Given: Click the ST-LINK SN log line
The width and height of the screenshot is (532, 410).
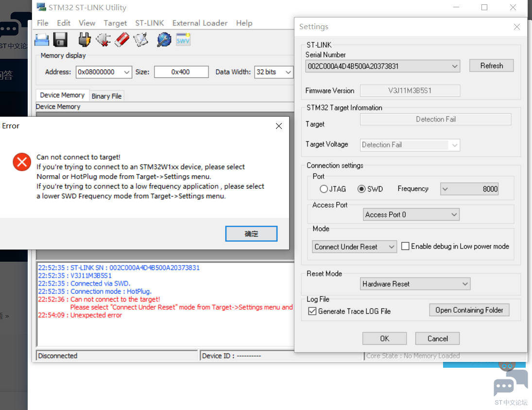Looking at the screenshot, I should point(119,267).
